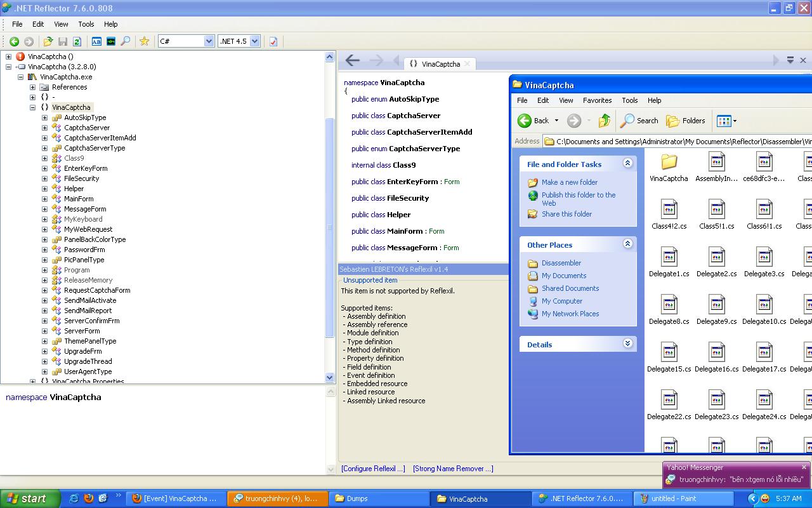The width and height of the screenshot is (812, 508).
Task: Open the C# language dropdown
Action: pyautogui.click(x=209, y=41)
